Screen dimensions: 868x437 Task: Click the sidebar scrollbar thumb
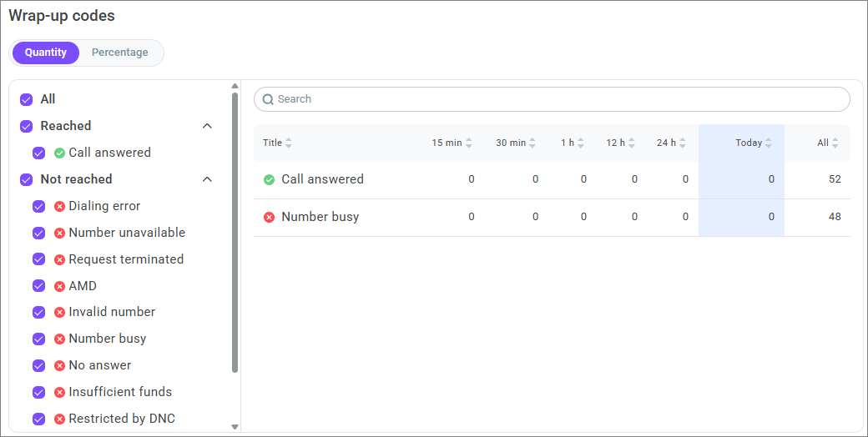[235, 233]
